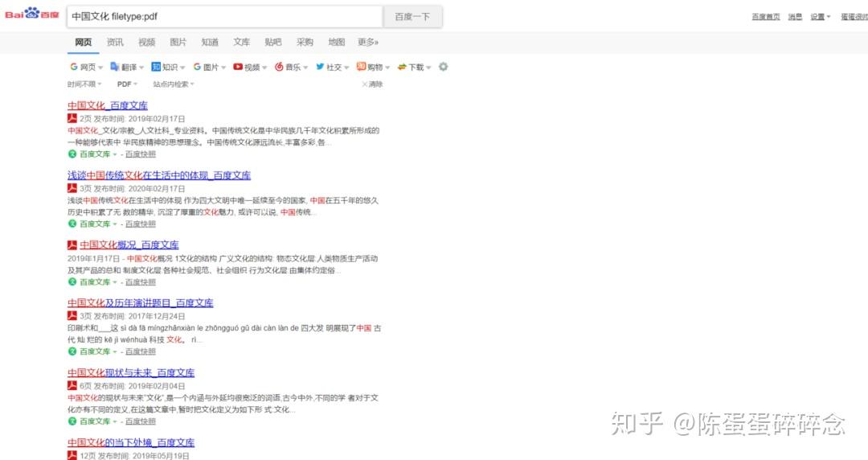Image resolution: width=868 pixels, height=460 pixels.
Task: Open the PDF file type dropdown
Action: tap(127, 84)
